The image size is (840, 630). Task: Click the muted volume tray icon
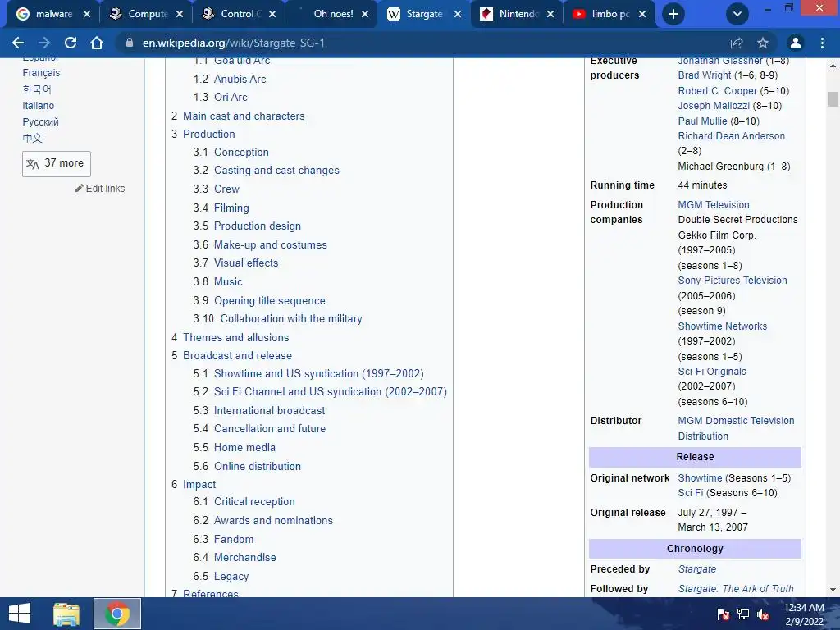point(764,614)
